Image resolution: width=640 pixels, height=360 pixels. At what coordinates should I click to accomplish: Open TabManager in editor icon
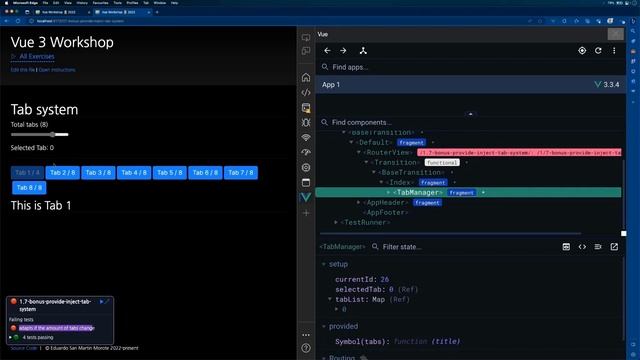(614, 247)
